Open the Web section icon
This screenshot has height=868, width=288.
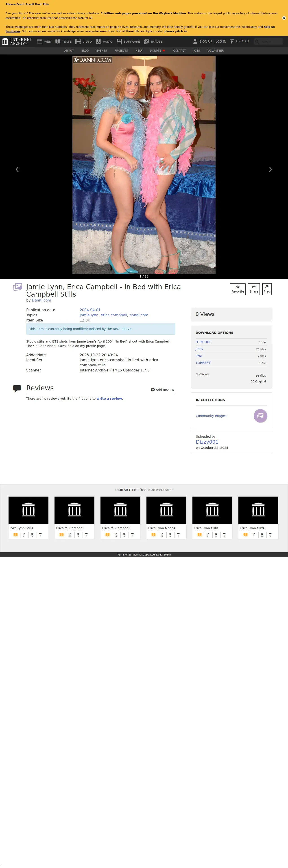[40, 41]
